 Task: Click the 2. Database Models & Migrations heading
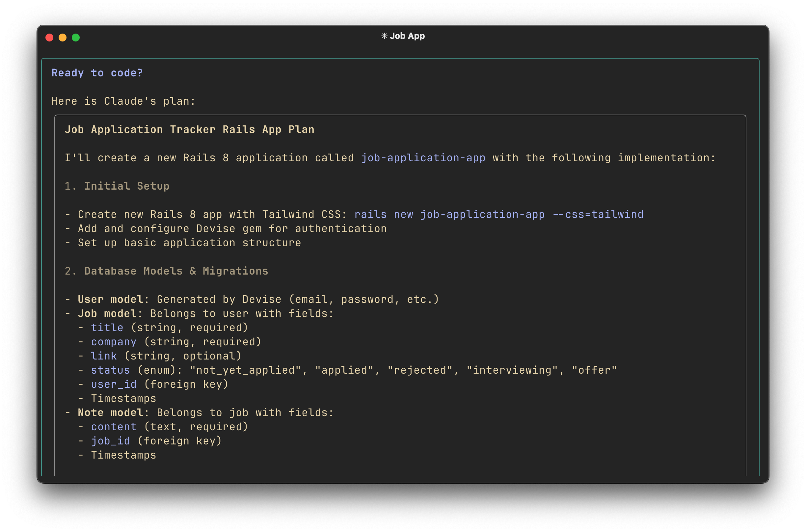tap(166, 271)
